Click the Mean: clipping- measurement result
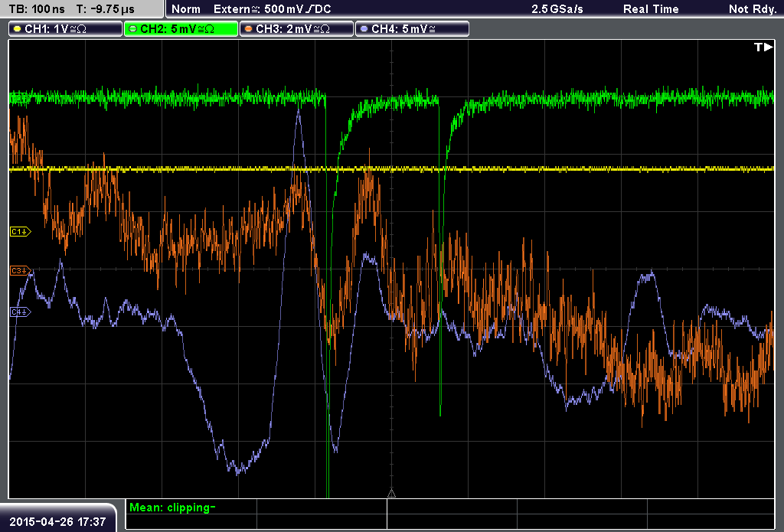784x532 pixels. point(172,508)
